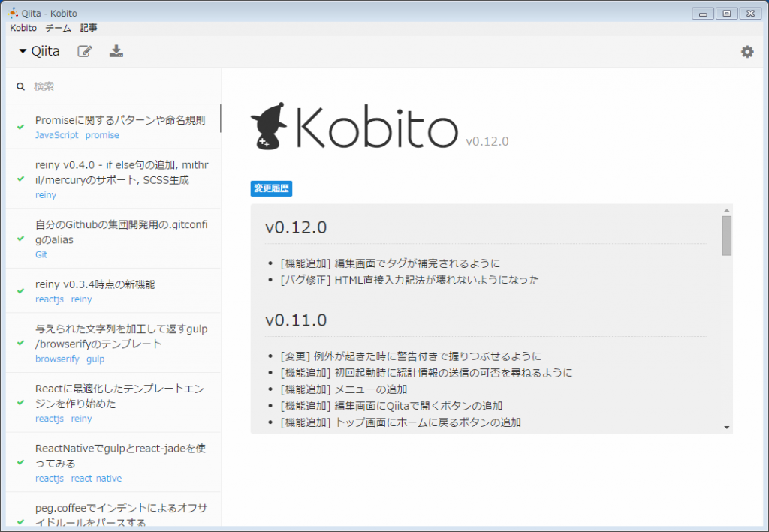769x532 pixels.
Task: Open the 記事 menu
Action: tap(89, 28)
